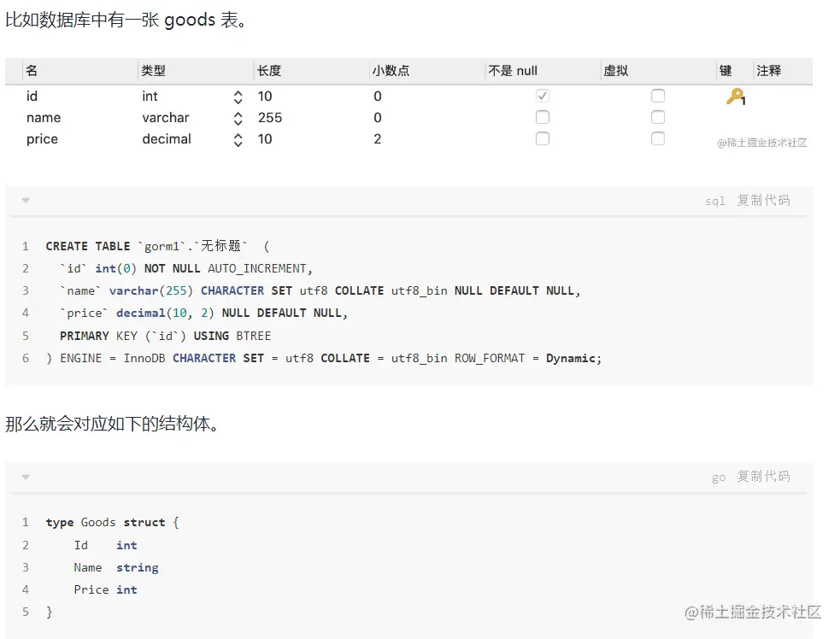Screen dimensions: 840x639
Task: Toggle the 虚拟 checkbox for id row
Action: [658, 96]
